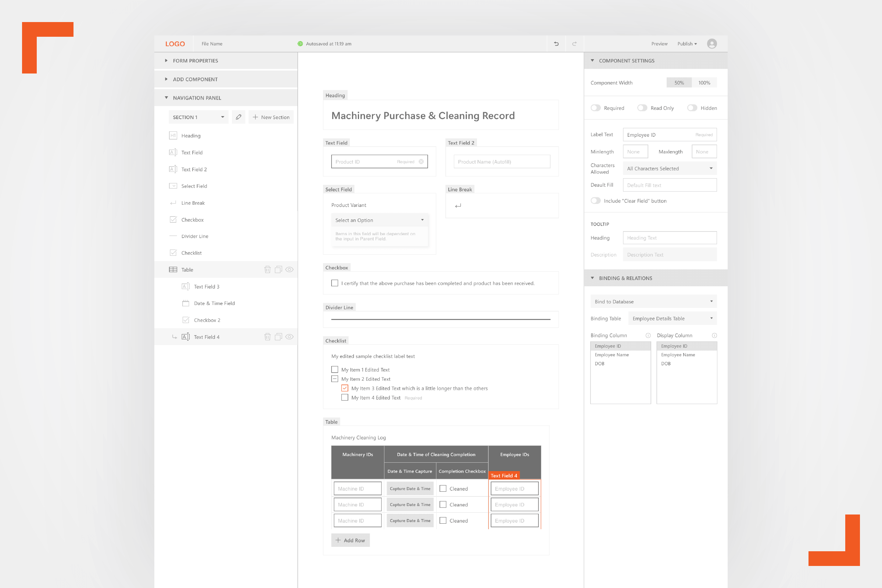882x588 pixels.
Task: Click the undo arrow icon
Action: (556, 44)
